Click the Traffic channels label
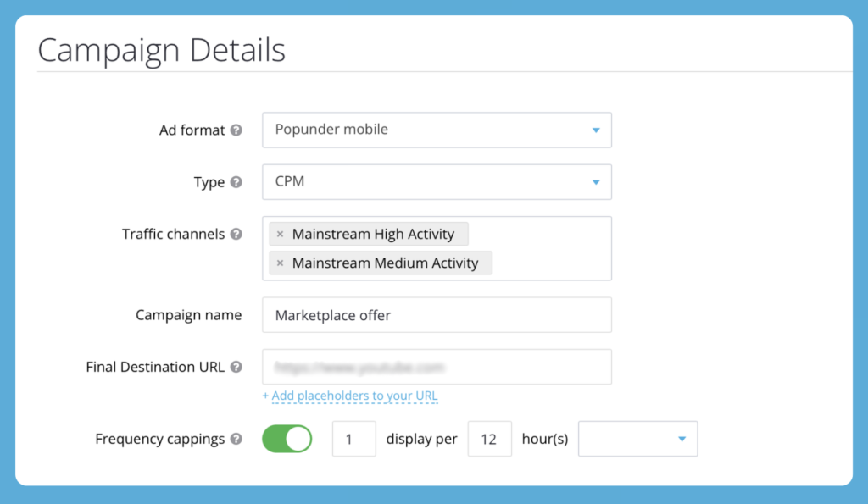 (173, 234)
